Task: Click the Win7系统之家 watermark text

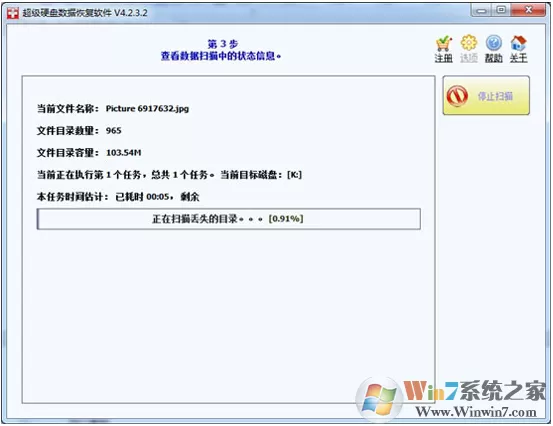Action: tap(474, 391)
